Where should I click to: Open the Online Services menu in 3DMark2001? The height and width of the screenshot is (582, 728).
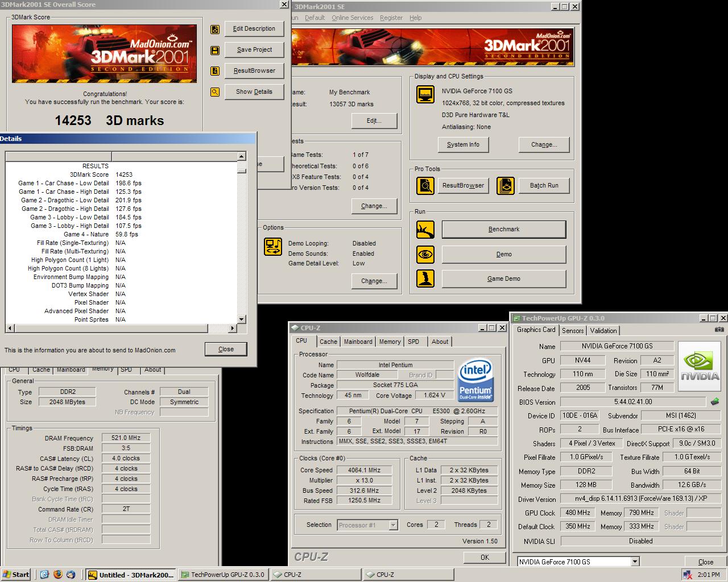[353, 18]
